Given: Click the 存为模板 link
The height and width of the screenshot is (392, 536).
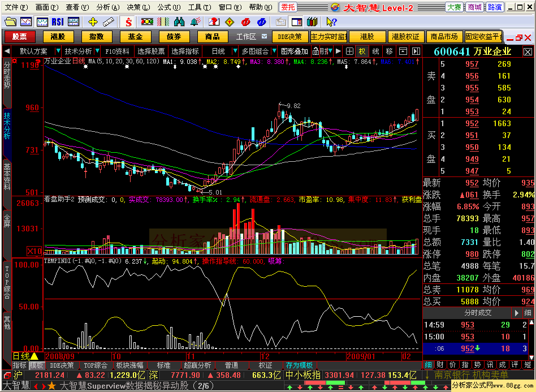Looking at the screenshot, I should click(x=300, y=365).
